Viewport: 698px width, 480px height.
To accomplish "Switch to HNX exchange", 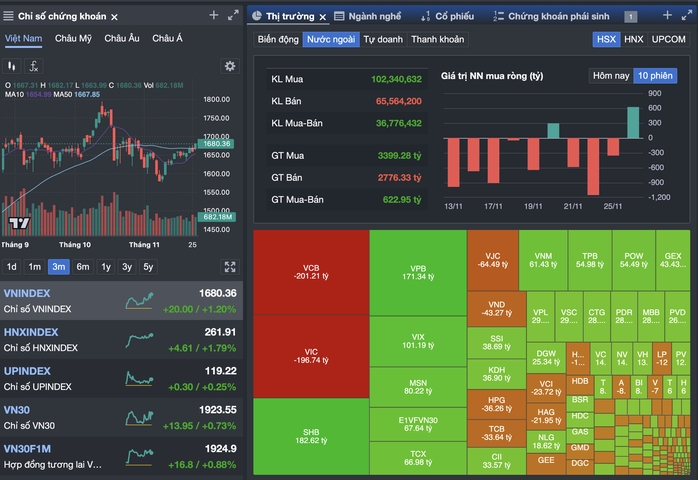I will (633, 39).
